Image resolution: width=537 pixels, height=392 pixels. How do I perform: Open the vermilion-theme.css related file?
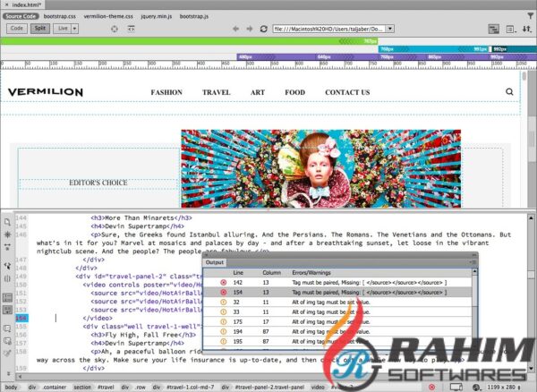coord(108,16)
